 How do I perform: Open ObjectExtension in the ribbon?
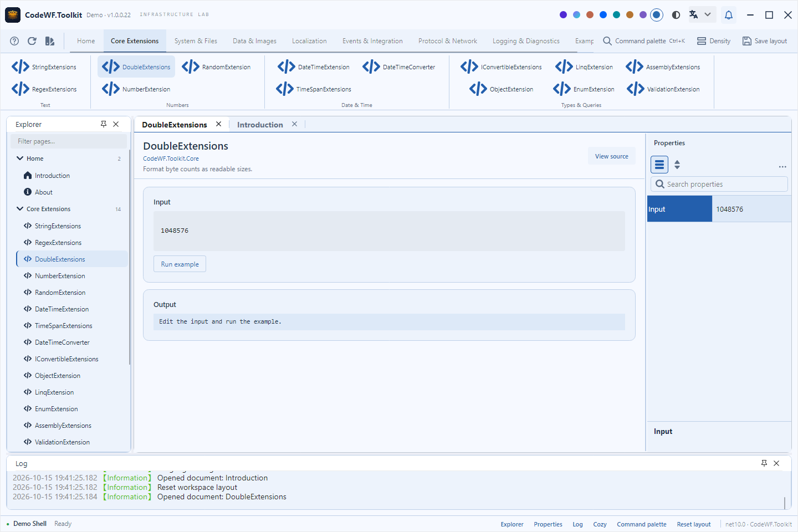502,89
